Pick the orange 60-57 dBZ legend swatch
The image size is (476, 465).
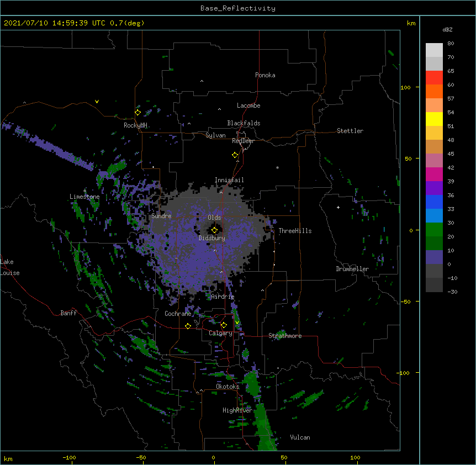(x=434, y=91)
